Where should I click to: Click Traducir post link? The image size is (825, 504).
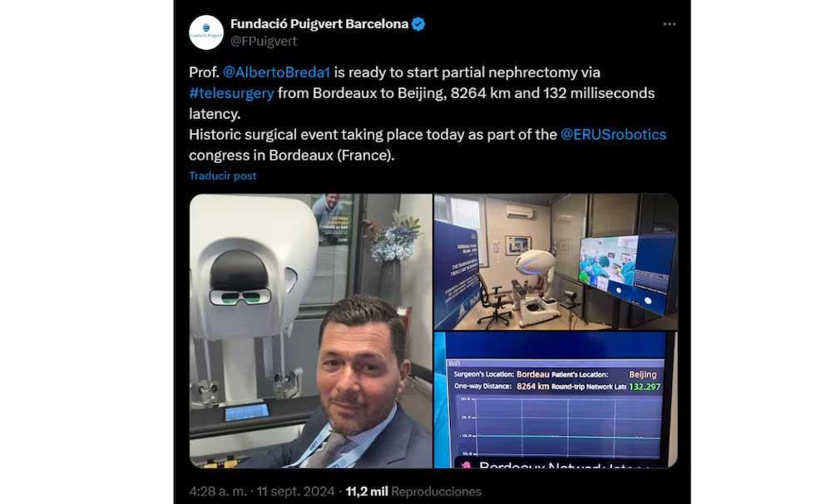pos(223,175)
